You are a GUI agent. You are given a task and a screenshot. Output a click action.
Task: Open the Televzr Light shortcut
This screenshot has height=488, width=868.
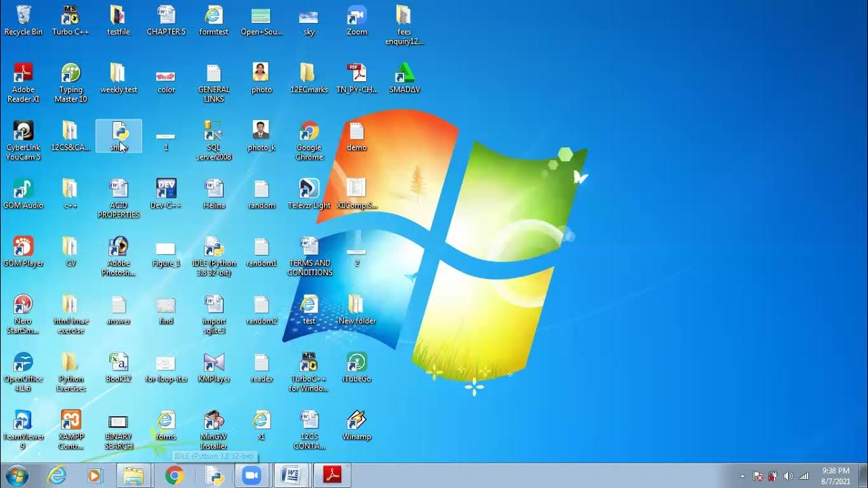click(x=309, y=194)
